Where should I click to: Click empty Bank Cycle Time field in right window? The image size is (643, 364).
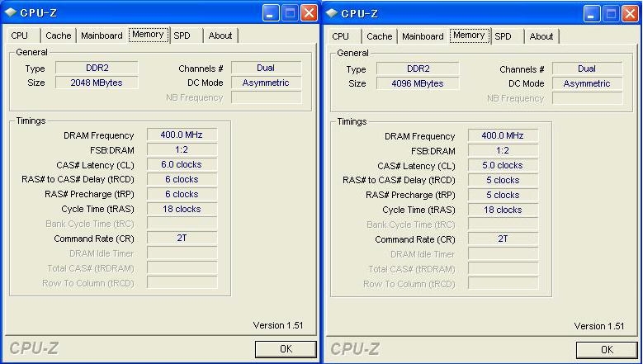504,225
